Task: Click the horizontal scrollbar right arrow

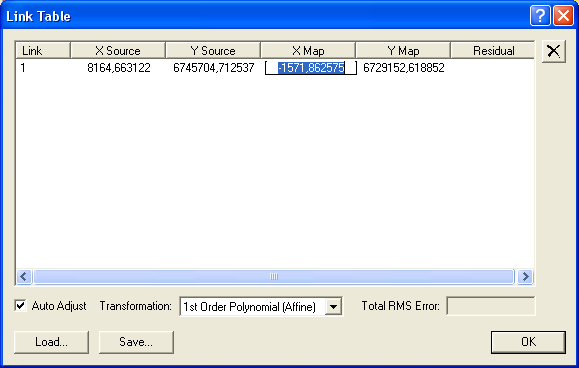Action: (x=525, y=276)
